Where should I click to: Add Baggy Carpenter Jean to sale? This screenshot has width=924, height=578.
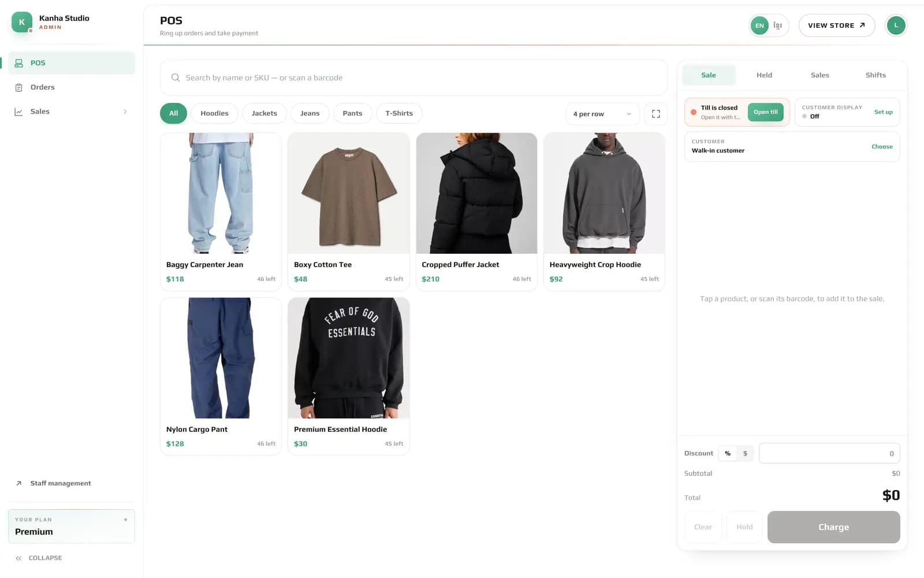coord(221,212)
